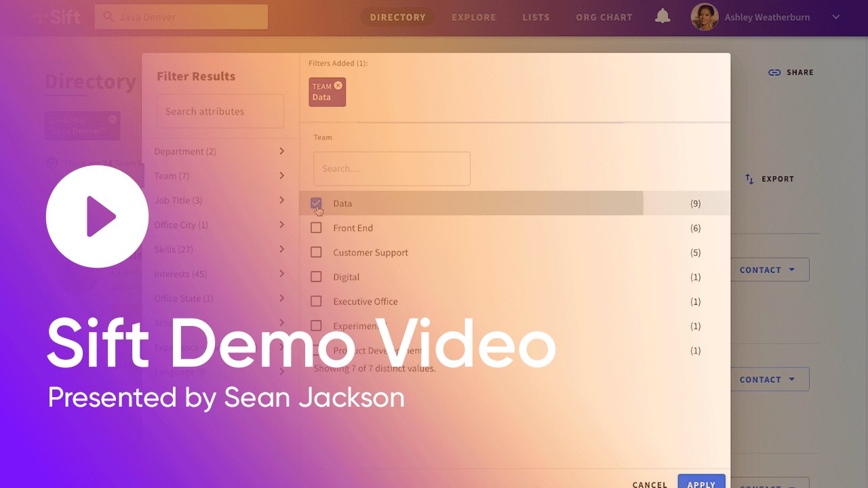Click the Share button label
Screen dimensions: 868x488
click(x=800, y=73)
